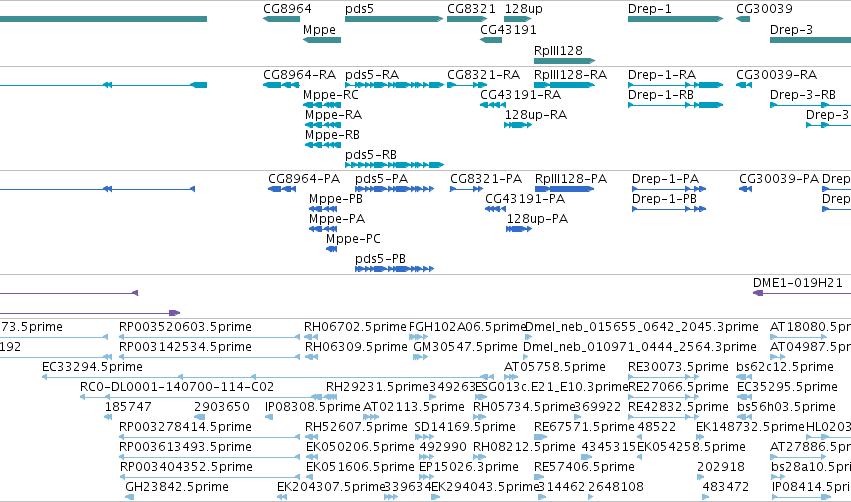Select EST RP003142534.5prime

click(209, 357)
